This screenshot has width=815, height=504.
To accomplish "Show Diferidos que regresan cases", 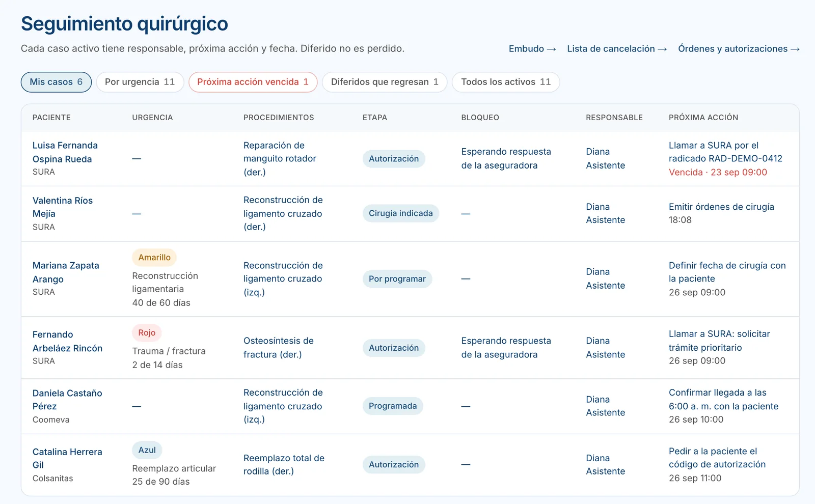I will (x=385, y=82).
